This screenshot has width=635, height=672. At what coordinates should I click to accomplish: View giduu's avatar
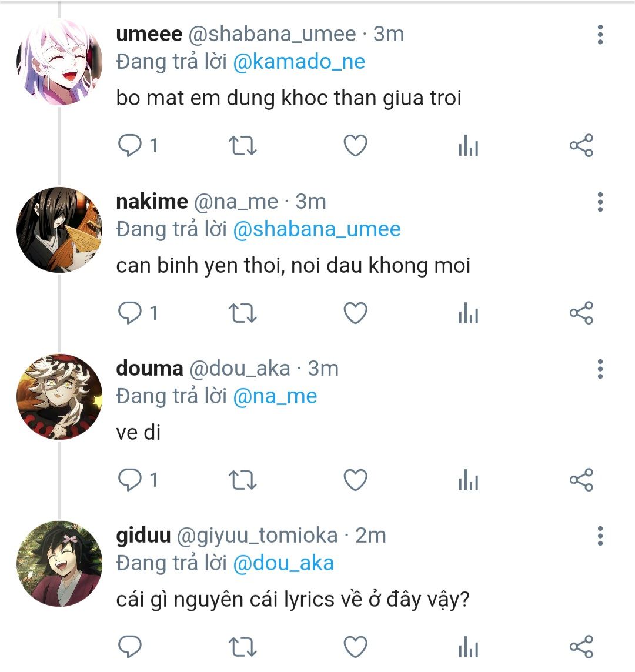click(59, 563)
